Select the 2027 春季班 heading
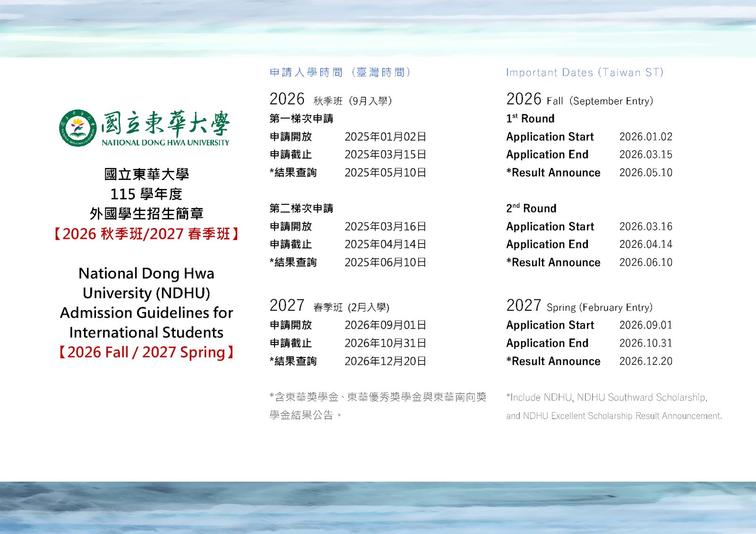The height and width of the screenshot is (534, 756). click(x=329, y=306)
